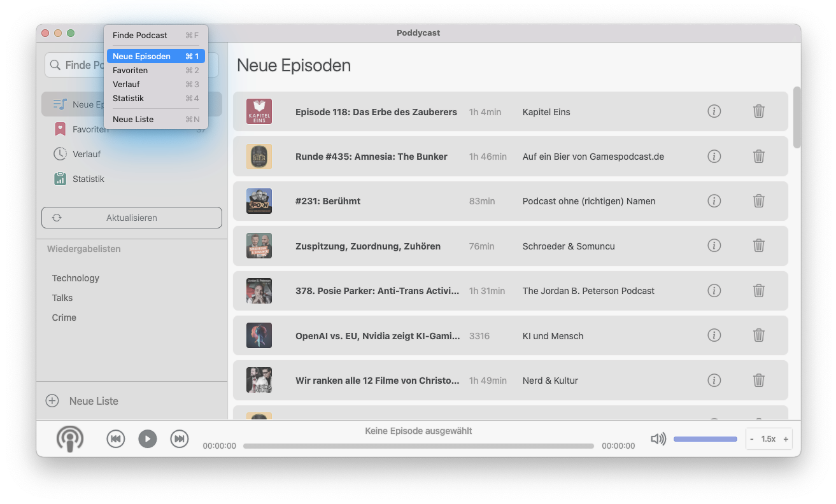Viewport: 836px width, 504px height.
Task: Adjust the volume slider
Action: pyautogui.click(x=705, y=438)
